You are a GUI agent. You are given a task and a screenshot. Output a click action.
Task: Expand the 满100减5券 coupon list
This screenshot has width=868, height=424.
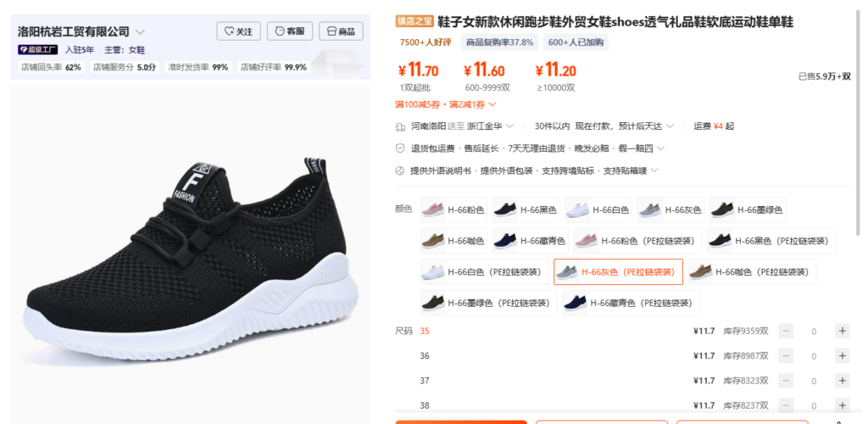pos(492,104)
